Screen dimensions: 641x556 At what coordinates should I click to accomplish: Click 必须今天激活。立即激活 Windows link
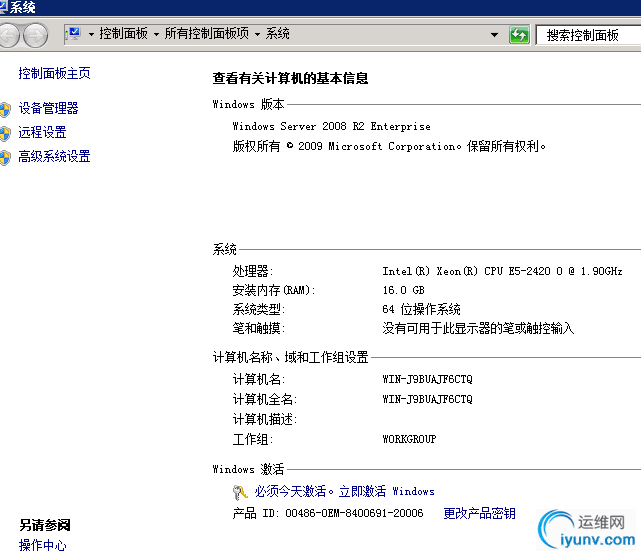coord(344,491)
